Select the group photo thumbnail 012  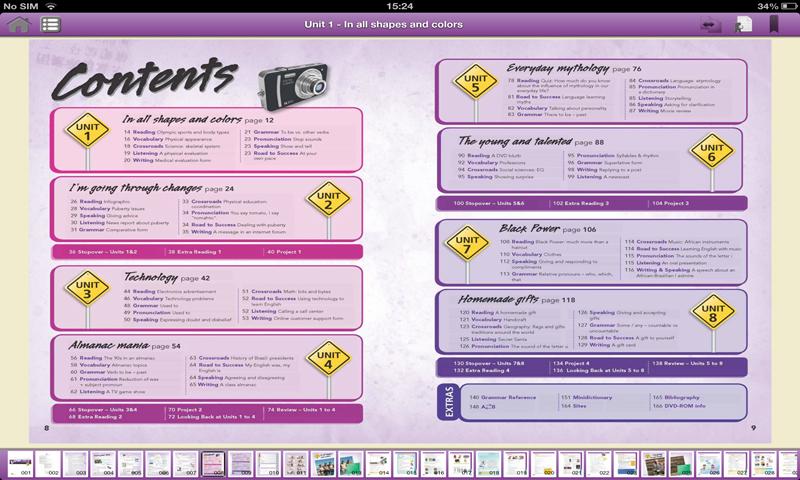[x=323, y=464]
